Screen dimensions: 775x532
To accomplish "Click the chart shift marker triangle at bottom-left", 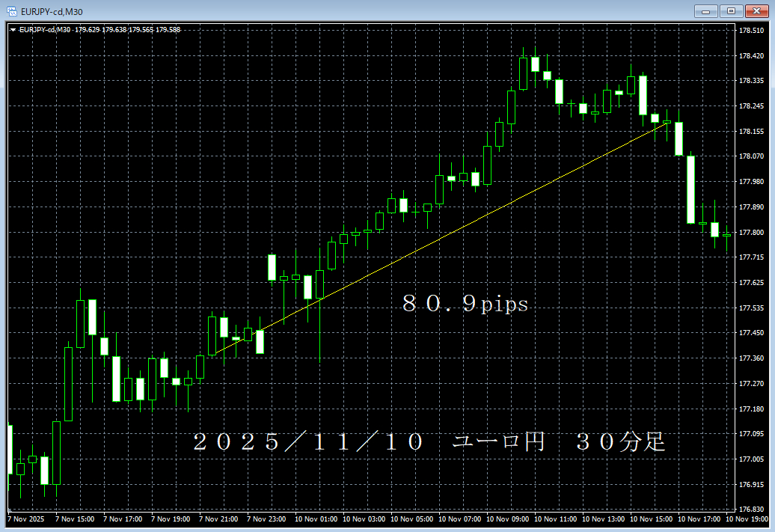I will (x=9, y=510).
